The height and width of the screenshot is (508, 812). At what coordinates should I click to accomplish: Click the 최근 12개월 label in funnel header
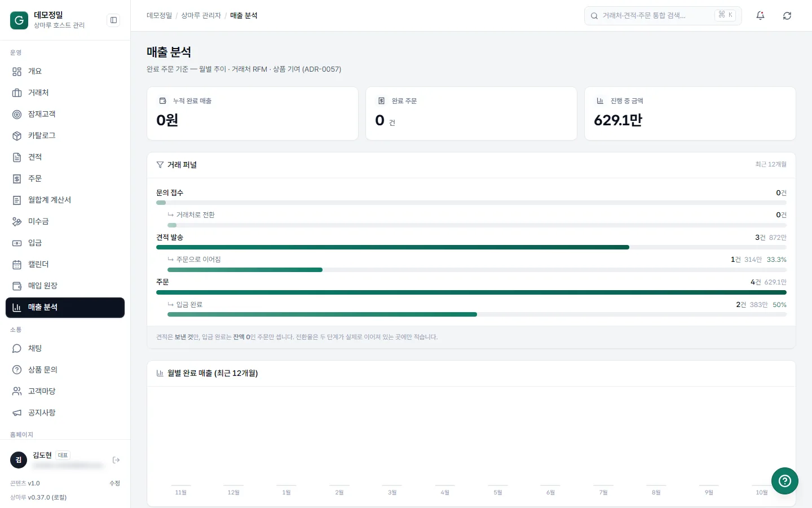click(x=771, y=164)
